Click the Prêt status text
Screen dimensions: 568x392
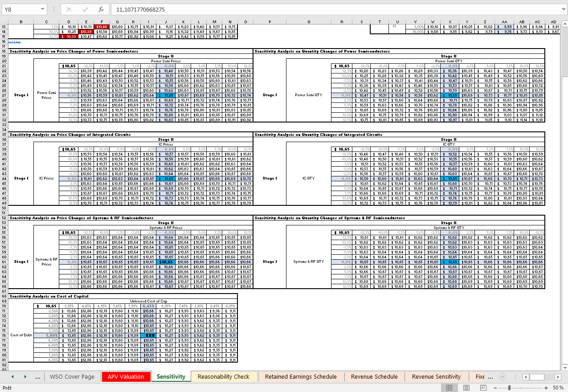(x=8, y=388)
